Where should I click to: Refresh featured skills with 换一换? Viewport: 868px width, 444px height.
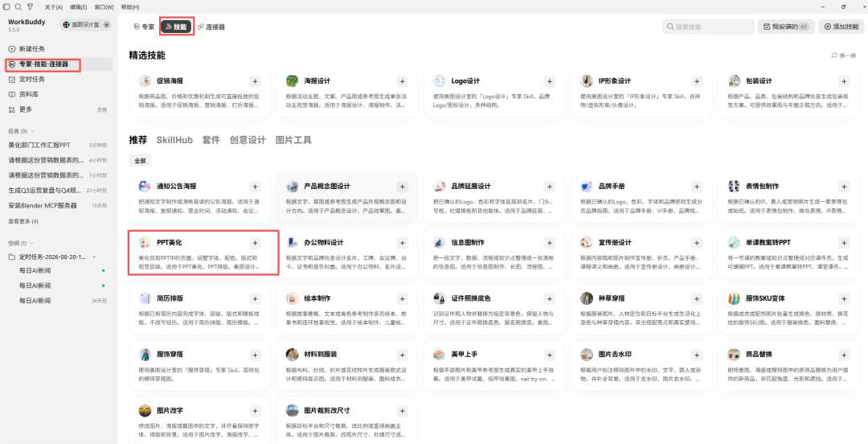pyautogui.click(x=844, y=55)
